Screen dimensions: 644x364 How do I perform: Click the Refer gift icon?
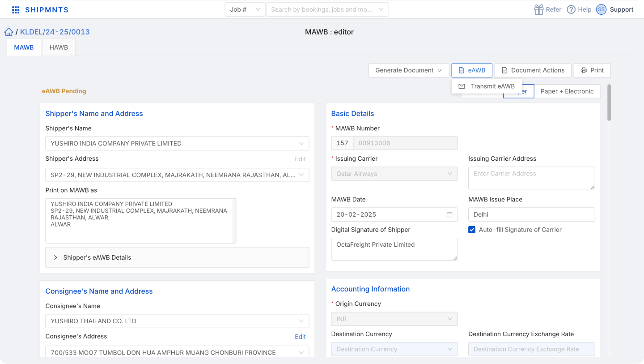539,9
